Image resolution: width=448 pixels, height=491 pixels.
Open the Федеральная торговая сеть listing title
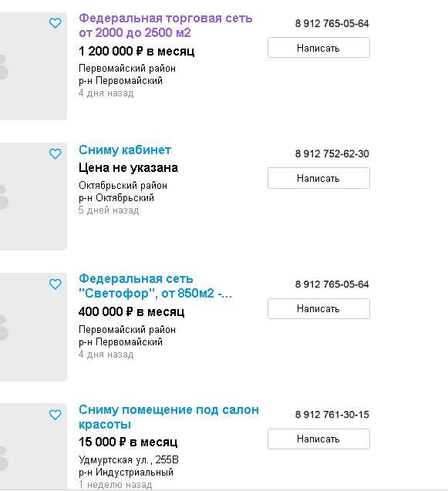166,25
